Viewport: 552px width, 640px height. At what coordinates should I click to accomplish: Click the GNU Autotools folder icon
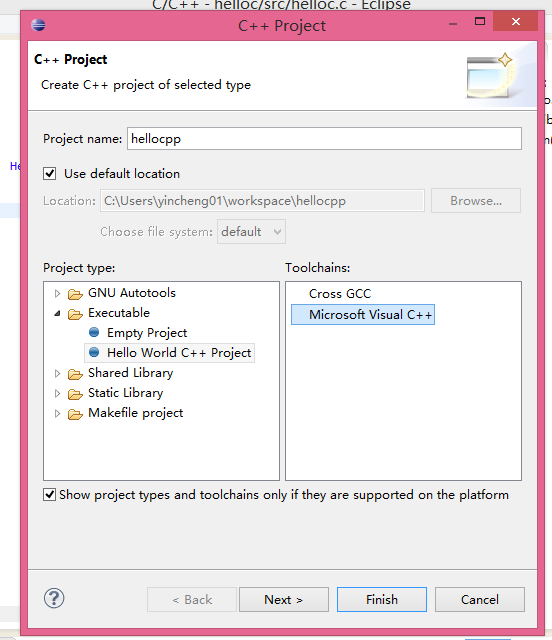click(75, 293)
